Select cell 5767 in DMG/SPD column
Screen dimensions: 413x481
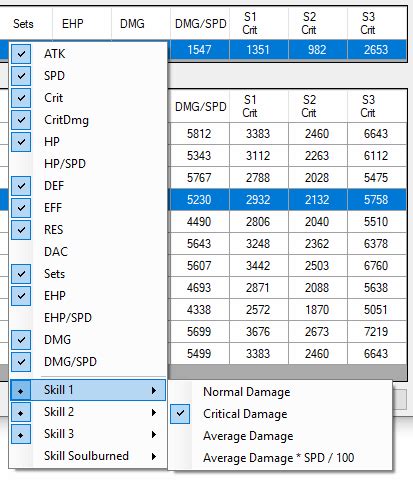[x=200, y=178]
